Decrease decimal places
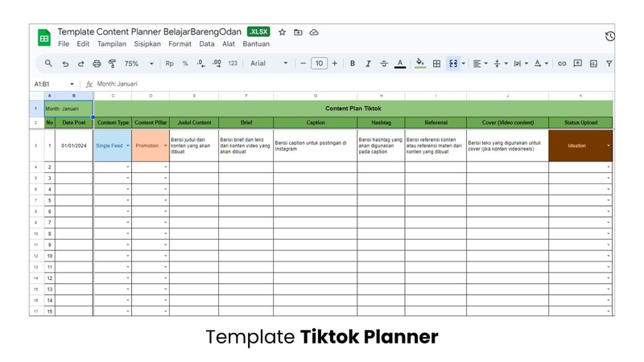This screenshot has height=362, width=644. [x=200, y=64]
